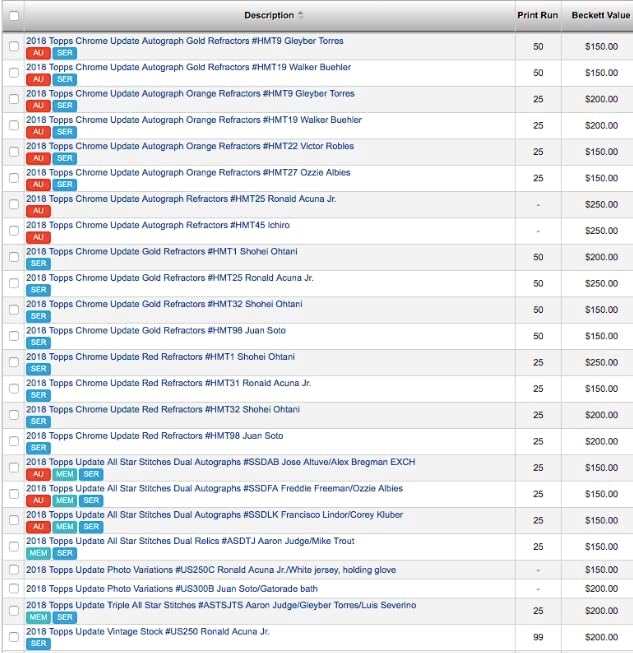The image size is (633, 653).
Task: Click SER badge under Autograph Gold #HMT19 Walker Buehler
Action: click(65, 80)
